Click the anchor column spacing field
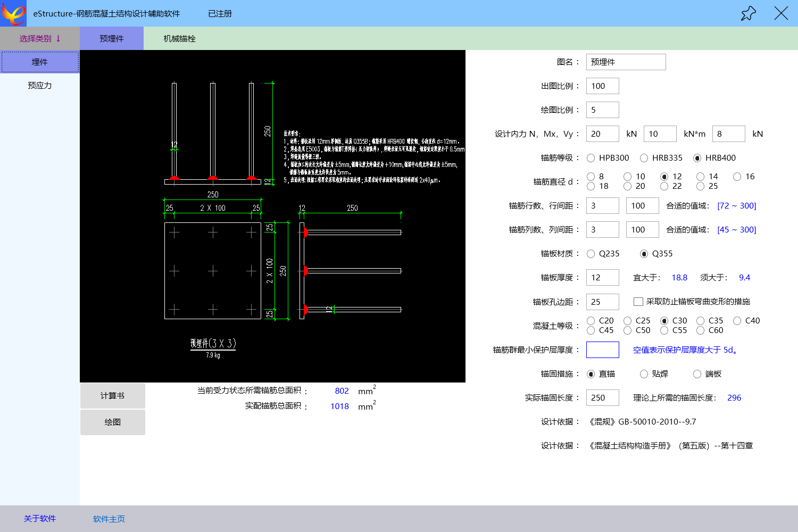Image resolution: width=798 pixels, height=532 pixels. 643,230
